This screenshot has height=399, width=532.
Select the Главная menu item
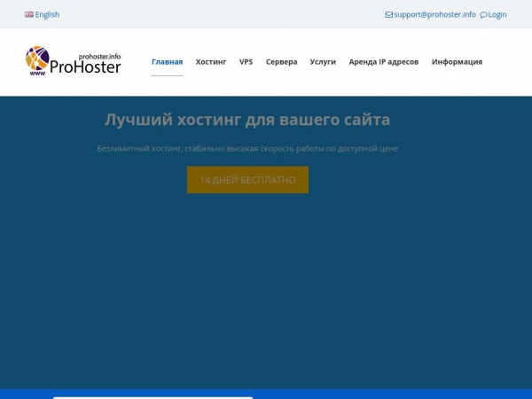(167, 62)
